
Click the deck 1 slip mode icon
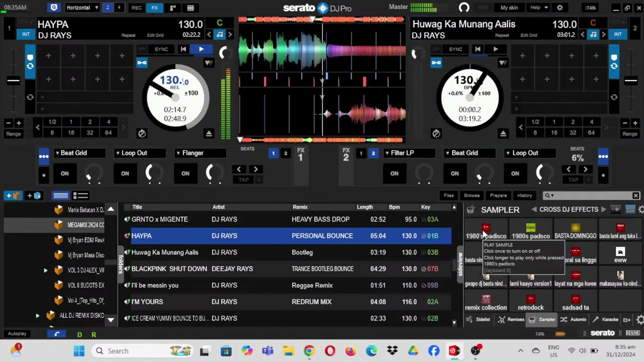pos(142,133)
